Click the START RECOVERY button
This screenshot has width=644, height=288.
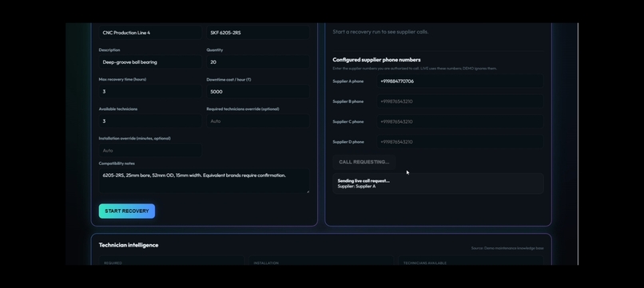point(127,211)
